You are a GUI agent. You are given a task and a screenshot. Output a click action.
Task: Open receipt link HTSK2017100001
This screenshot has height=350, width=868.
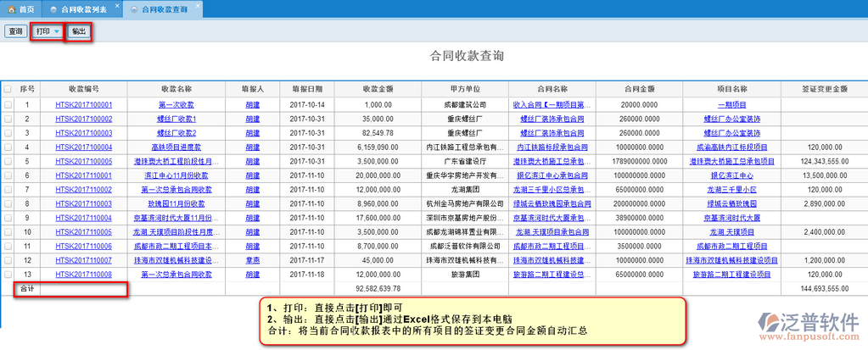(84, 105)
